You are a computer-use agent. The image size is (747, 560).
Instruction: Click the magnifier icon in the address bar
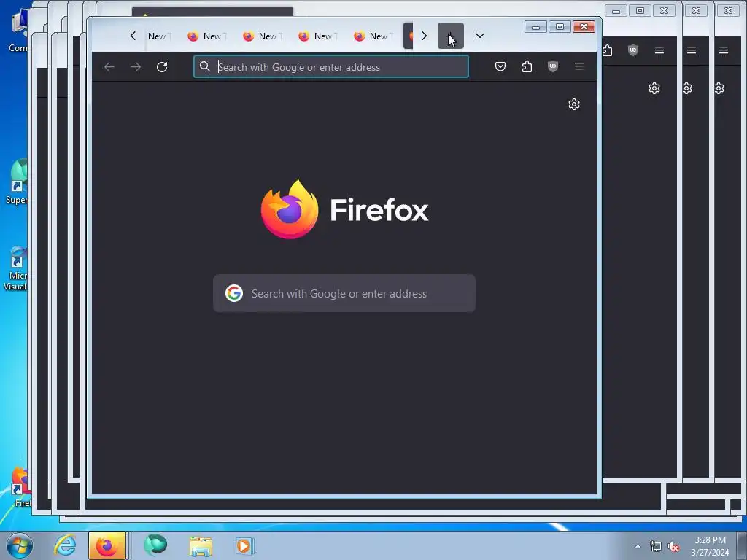(205, 66)
